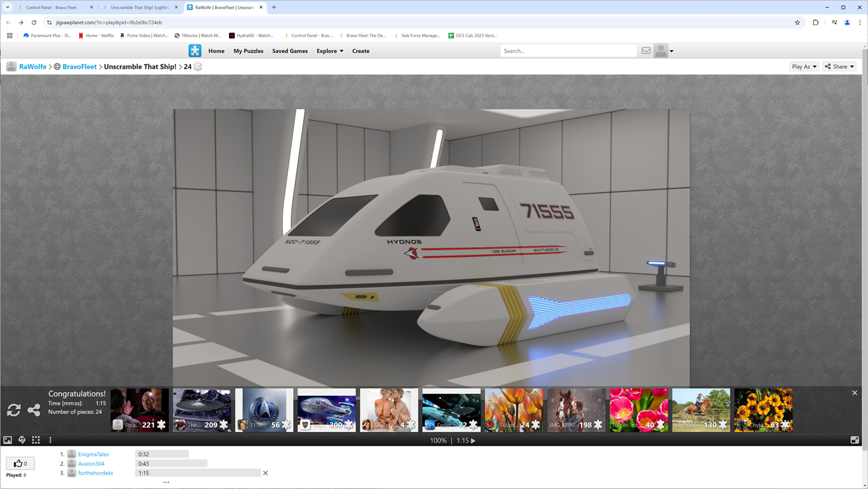Viewport: 868px width, 489px height.
Task: Close the Unscramble That Ship! tab
Action: pyautogui.click(x=176, y=7)
